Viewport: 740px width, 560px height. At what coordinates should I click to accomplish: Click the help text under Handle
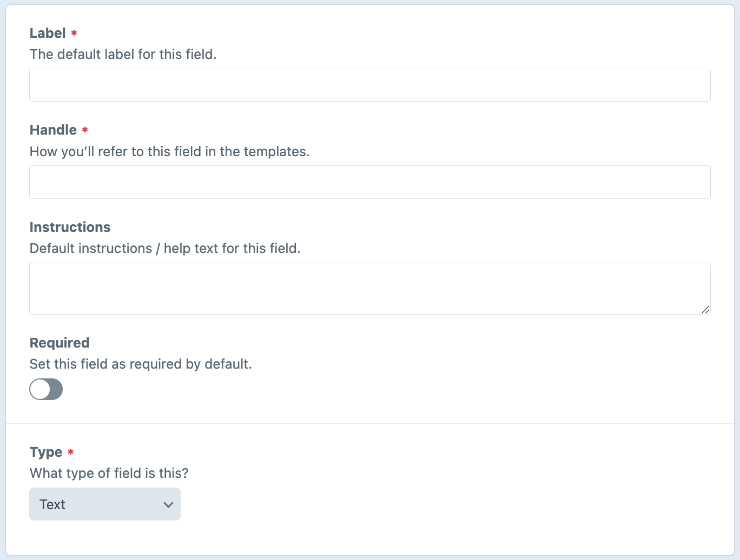(x=169, y=152)
